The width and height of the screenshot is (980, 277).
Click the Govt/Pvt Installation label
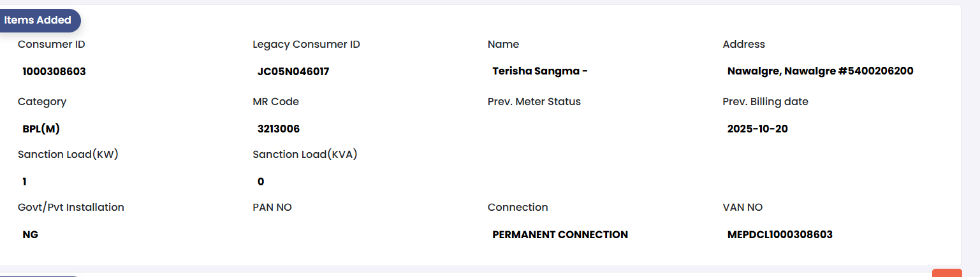71,208
